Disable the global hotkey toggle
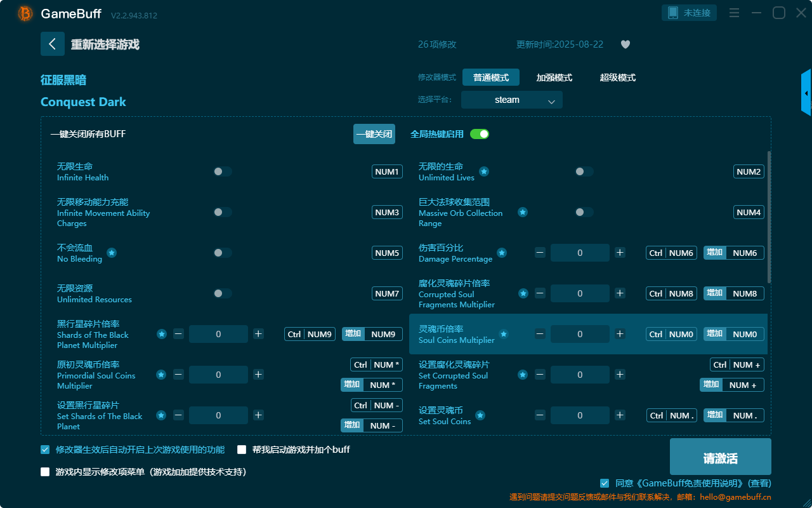The height and width of the screenshot is (508, 812). tap(480, 134)
